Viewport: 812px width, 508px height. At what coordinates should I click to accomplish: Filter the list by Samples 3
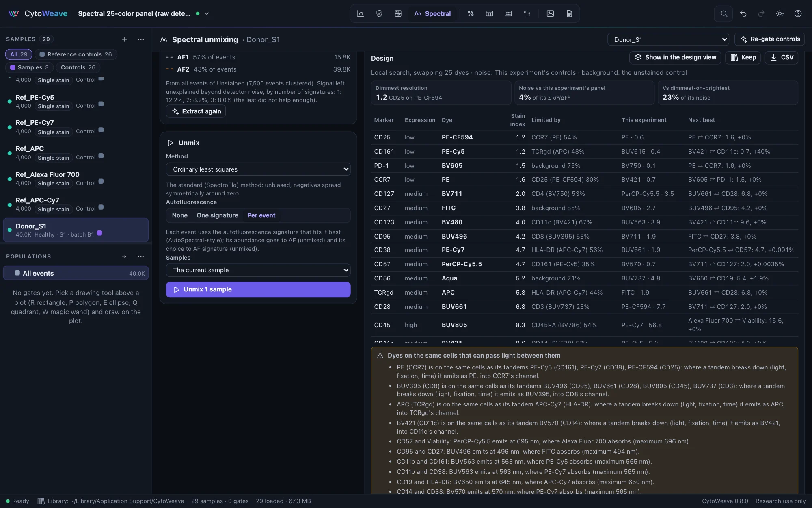pyautogui.click(x=29, y=67)
